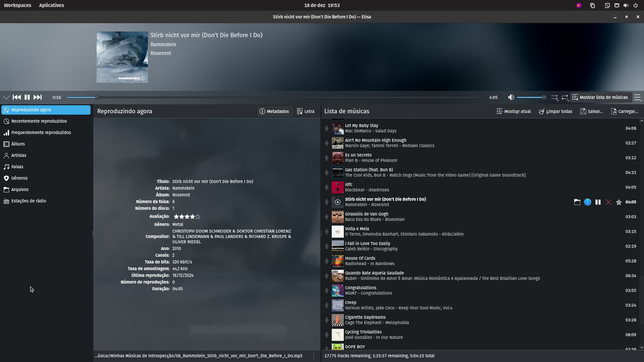Open Frequentemente reproduzidos in sidebar
Screen dimensions: 644x362
tap(46, 132)
